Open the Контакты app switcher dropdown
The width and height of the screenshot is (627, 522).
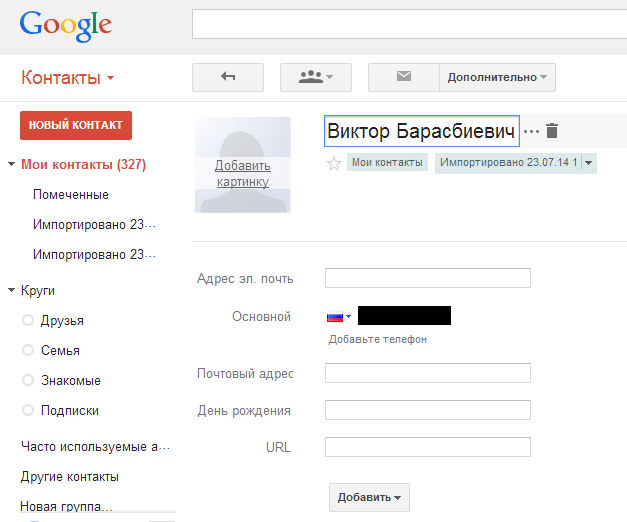tap(68, 78)
